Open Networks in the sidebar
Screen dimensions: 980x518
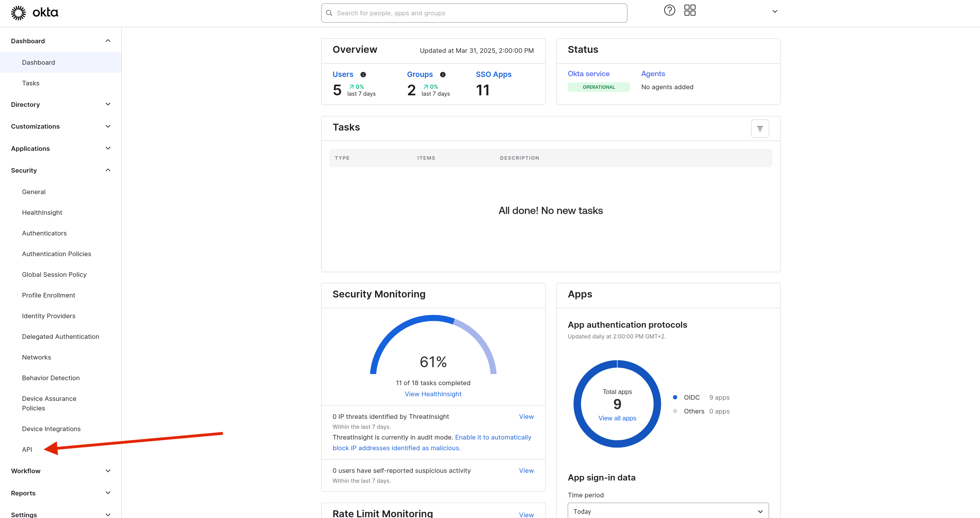36,357
